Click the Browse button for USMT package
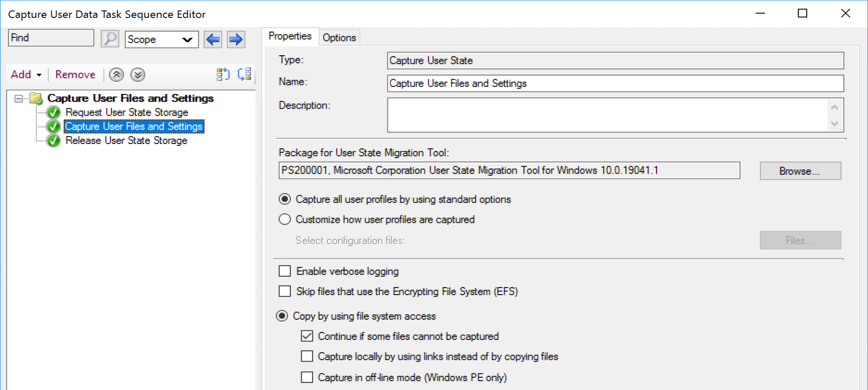 [x=800, y=171]
